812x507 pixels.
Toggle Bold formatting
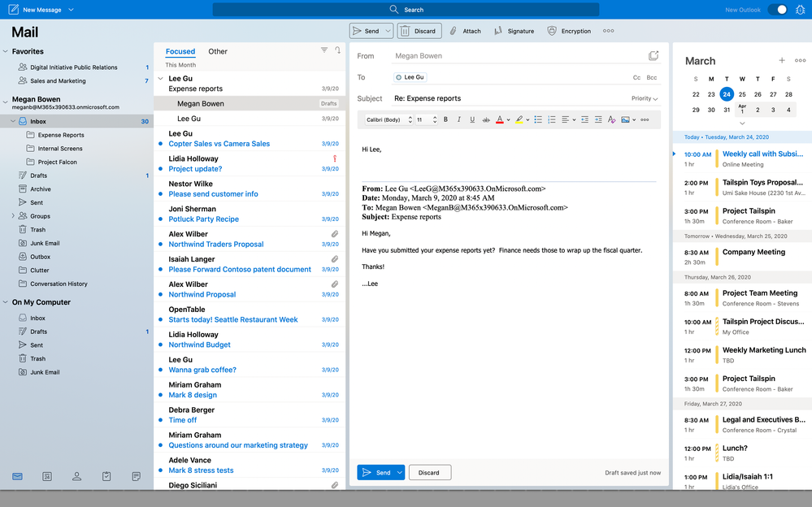point(445,119)
